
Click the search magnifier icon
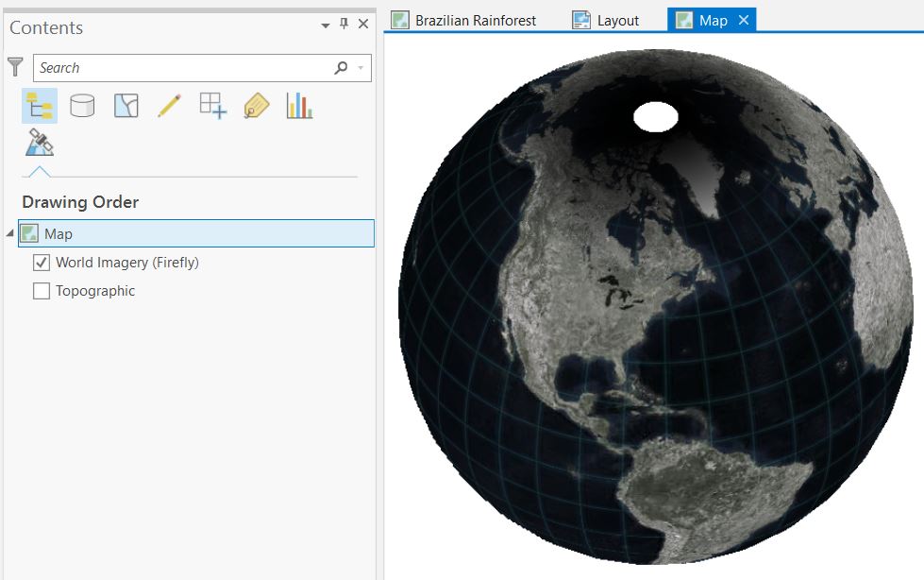pyautogui.click(x=341, y=68)
